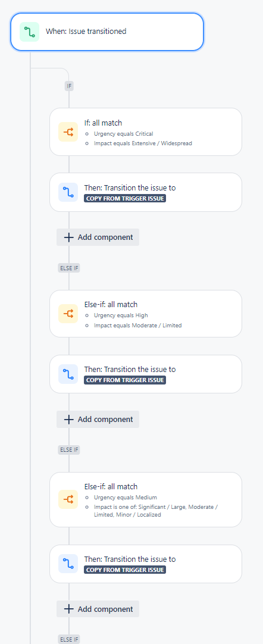Click the orange condition icon for Urgency equals Medium

(68, 499)
